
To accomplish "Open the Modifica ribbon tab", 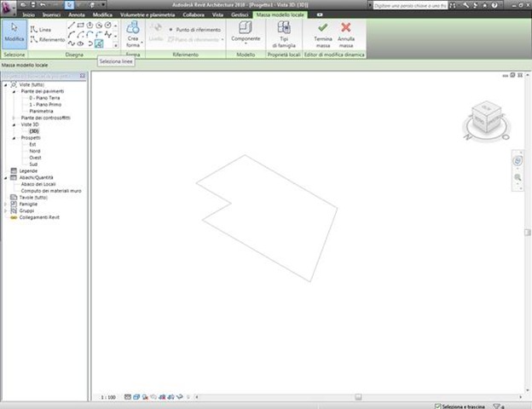I will click(x=102, y=15).
